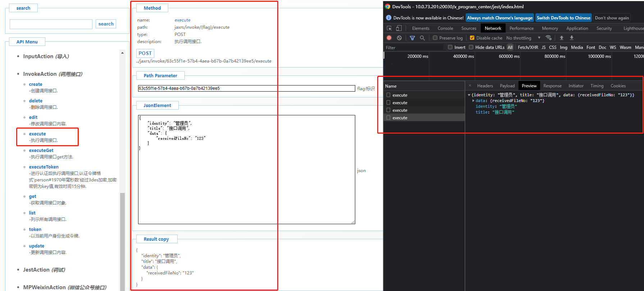The image size is (644, 291).
Task: Switch to the Memory tab
Action: coord(550,28)
